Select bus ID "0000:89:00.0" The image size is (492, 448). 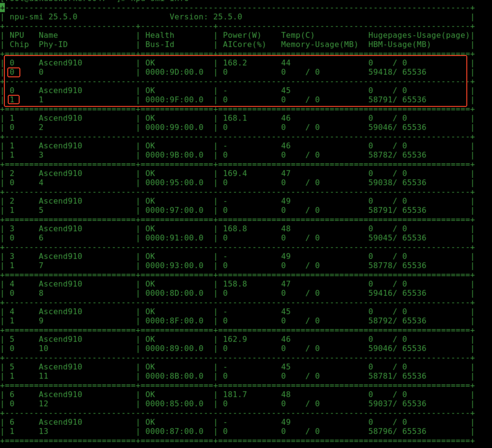(x=174, y=348)
